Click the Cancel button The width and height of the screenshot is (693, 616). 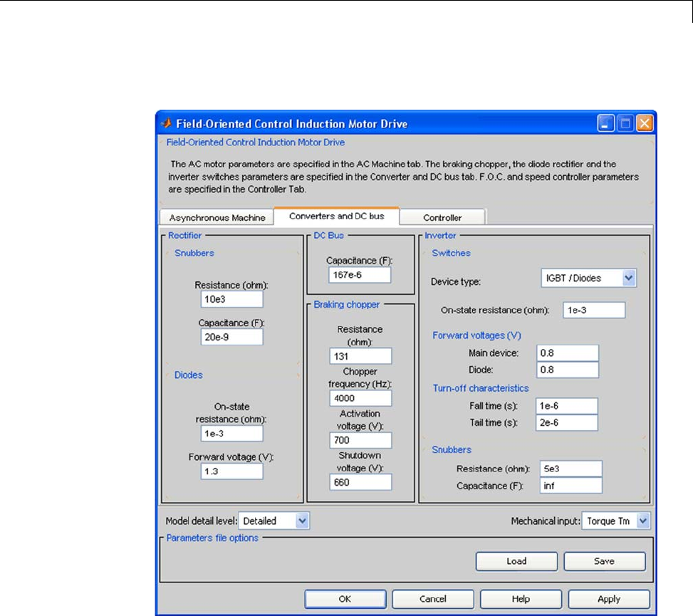click(433, 599)
